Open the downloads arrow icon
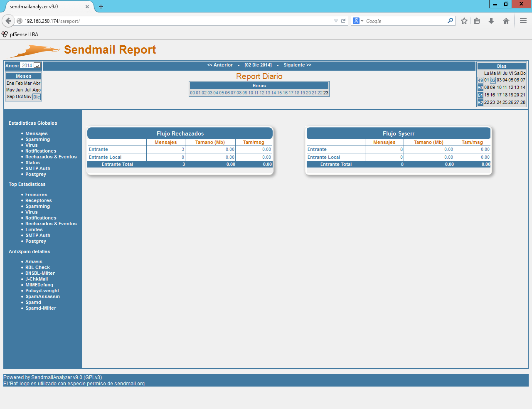Screen dimensions: 532x409 (x=491, y=21)
